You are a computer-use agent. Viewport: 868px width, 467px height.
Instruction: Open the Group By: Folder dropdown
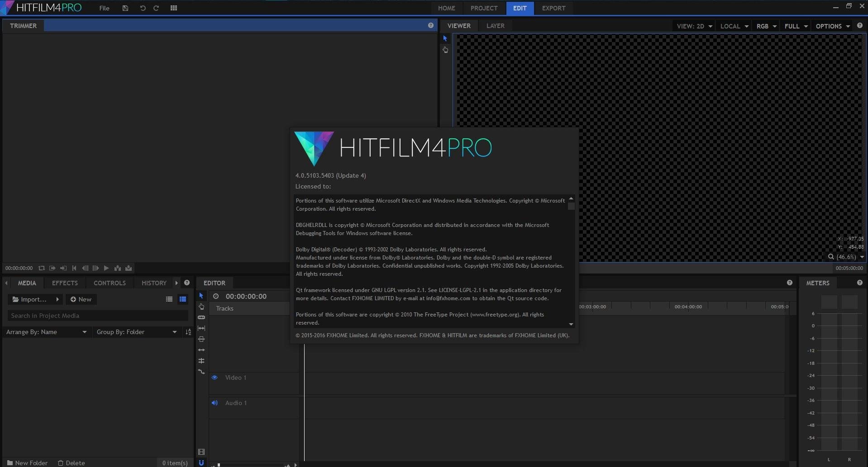(137, 332)
